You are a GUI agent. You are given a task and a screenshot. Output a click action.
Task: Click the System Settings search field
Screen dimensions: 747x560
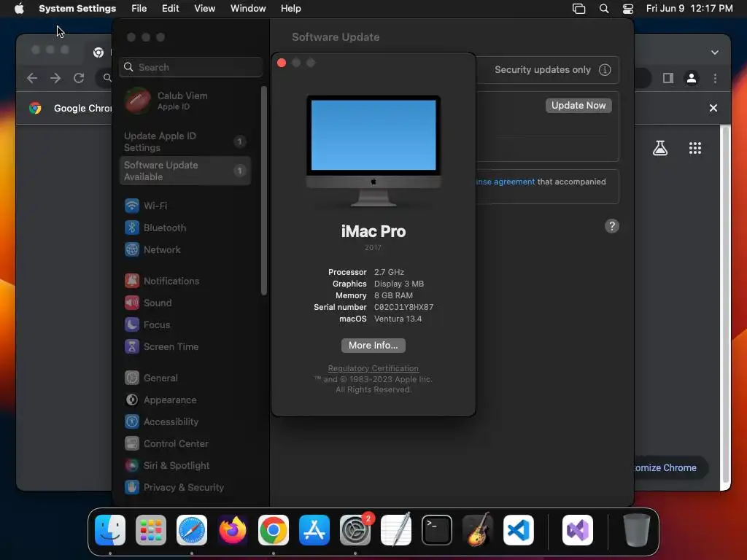190,67
